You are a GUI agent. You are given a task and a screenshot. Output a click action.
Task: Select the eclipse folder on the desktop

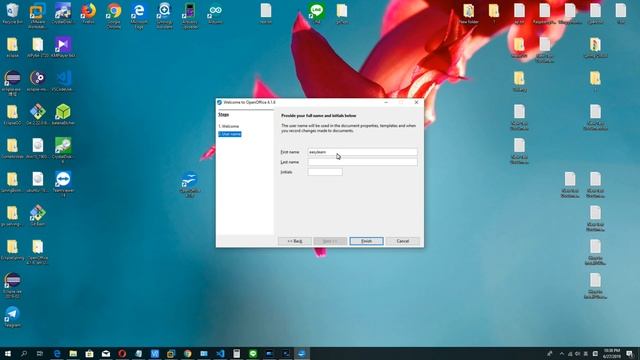click(x=12, y=47)
